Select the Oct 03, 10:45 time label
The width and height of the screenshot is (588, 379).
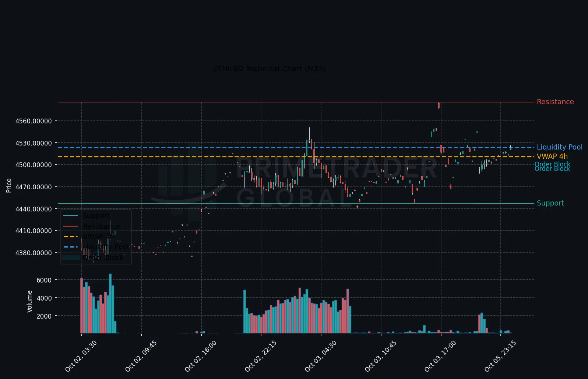[x=381, y=356]
